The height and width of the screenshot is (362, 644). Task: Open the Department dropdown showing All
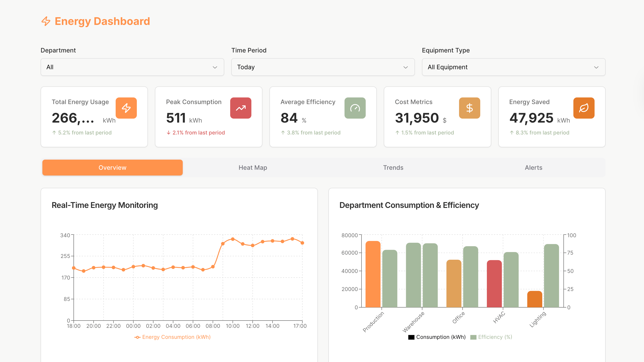132,67
